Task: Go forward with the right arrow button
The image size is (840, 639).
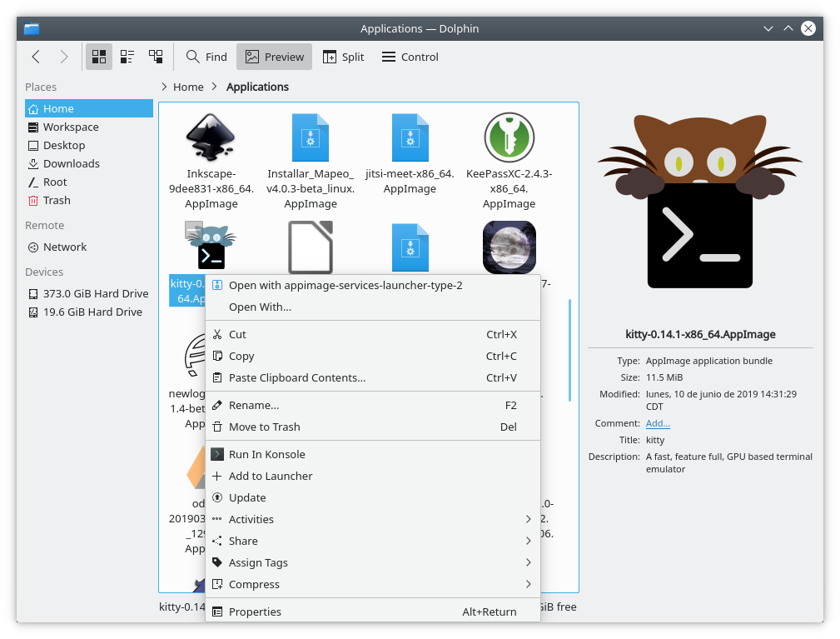Action: (64, 57)
